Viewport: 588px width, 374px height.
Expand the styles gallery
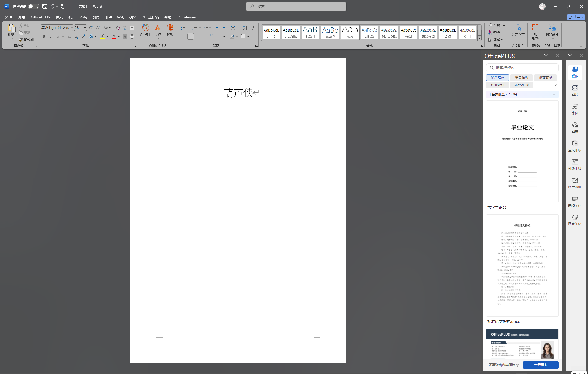(x=479, y=38)
